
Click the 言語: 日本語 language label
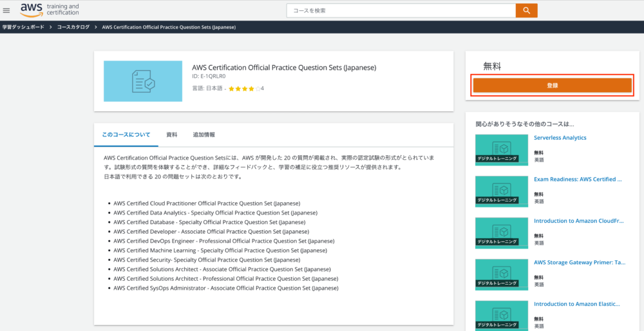(x=207, y=88)
